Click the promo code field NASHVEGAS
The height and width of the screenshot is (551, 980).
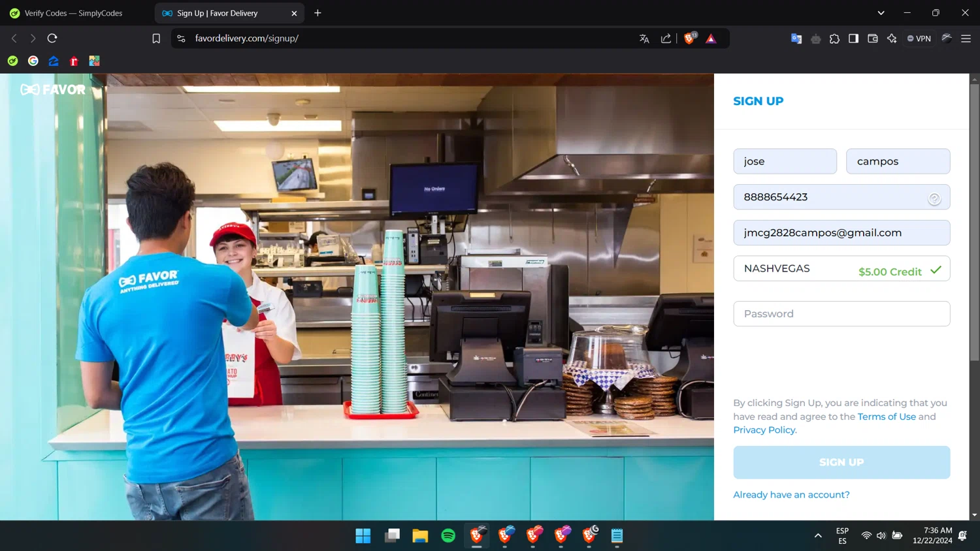[x=841, y=268]
